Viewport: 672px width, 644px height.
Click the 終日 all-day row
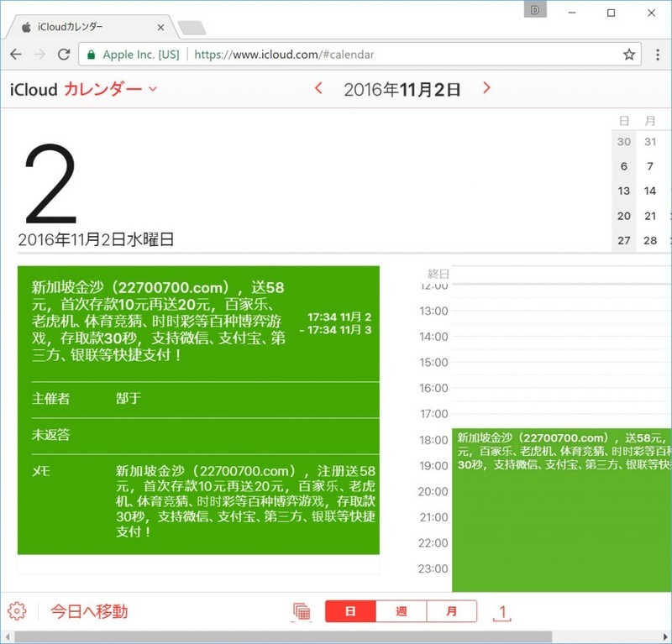(x=562, y=274)
